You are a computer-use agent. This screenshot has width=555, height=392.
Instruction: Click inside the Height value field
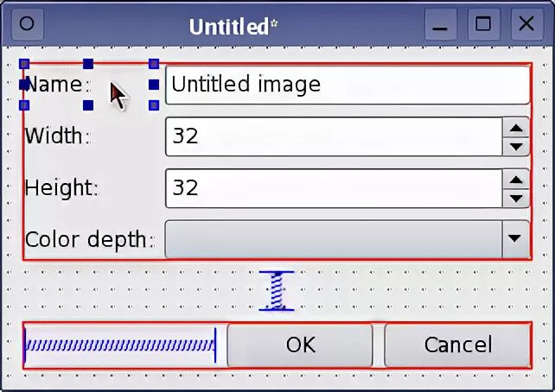coord(333,187)
